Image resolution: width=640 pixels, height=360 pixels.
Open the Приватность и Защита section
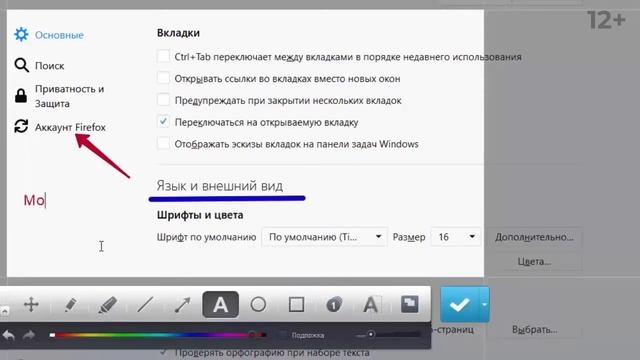(x=69, y=96)
